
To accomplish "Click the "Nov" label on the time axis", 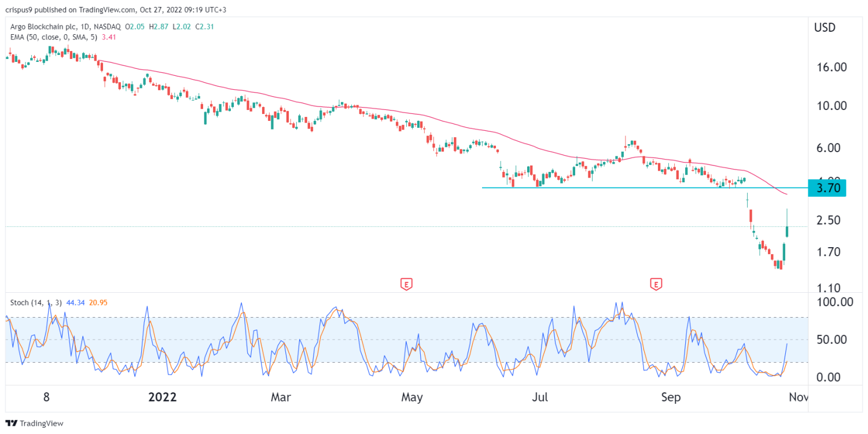I will click(800, 397).
